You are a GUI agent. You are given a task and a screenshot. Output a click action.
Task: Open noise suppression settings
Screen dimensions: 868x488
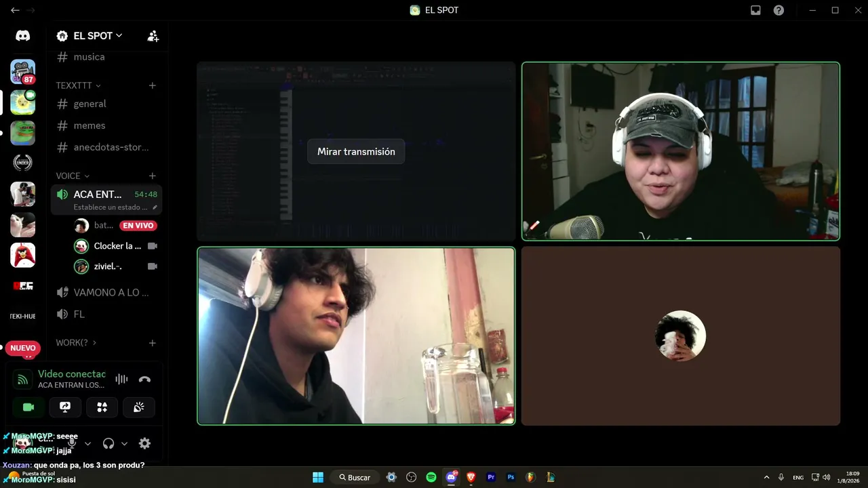pos(121,380)
